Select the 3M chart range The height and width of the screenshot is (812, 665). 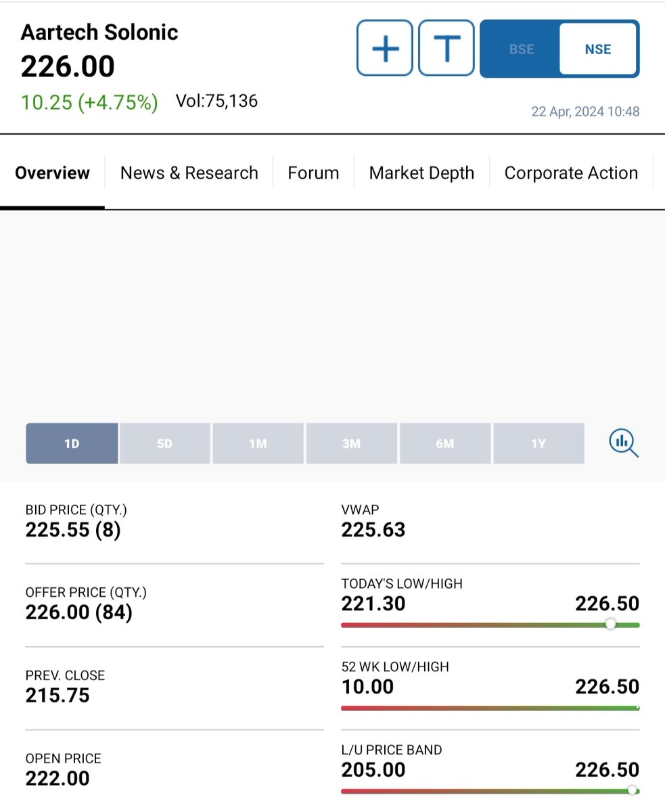point(351,444)
